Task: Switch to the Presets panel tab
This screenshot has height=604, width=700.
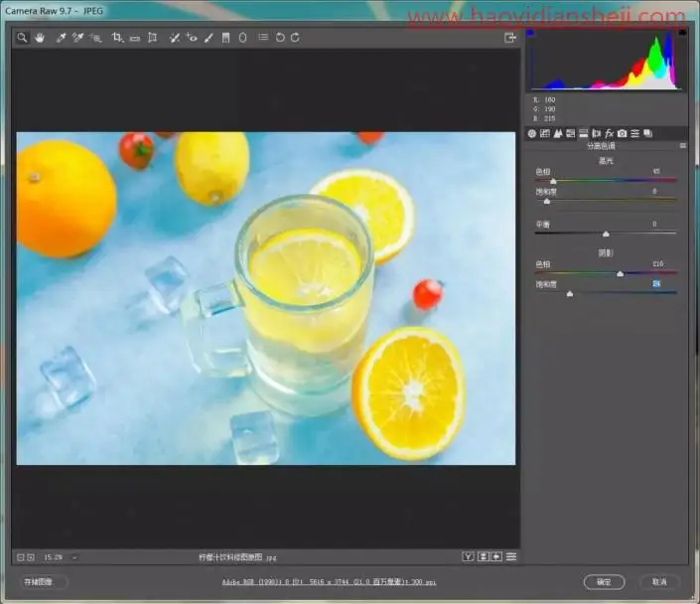Action: click(x=634, y=133)
